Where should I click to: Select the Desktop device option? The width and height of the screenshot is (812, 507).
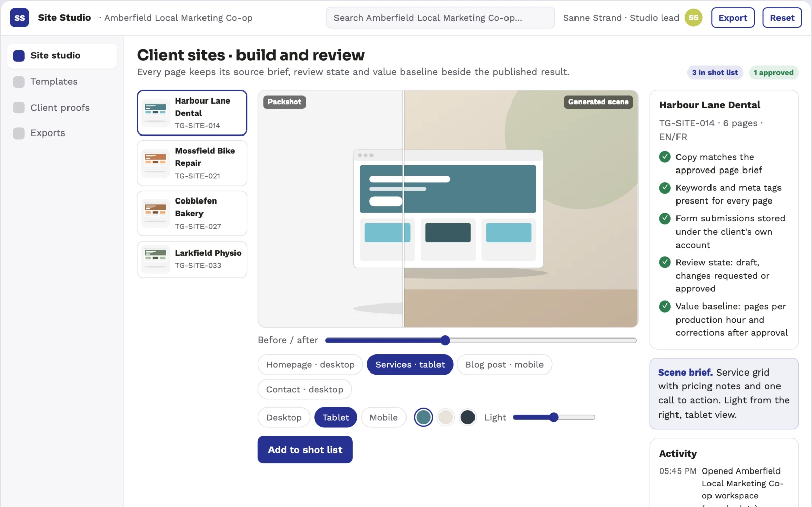(x=284, y=417)
